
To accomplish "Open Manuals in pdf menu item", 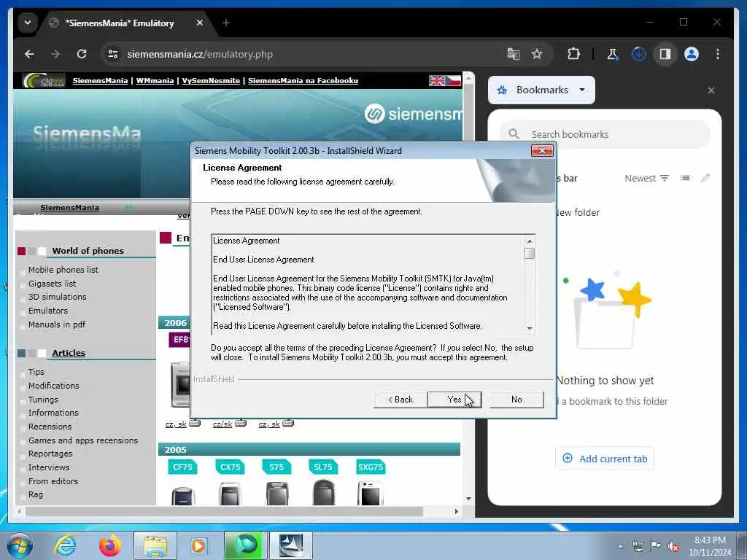I will pos(57,324).
